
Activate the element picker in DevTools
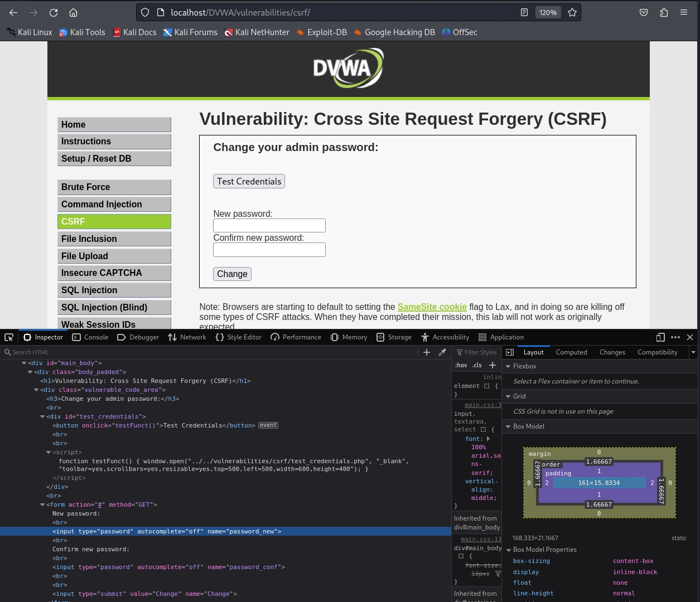[x=9, y=337]
